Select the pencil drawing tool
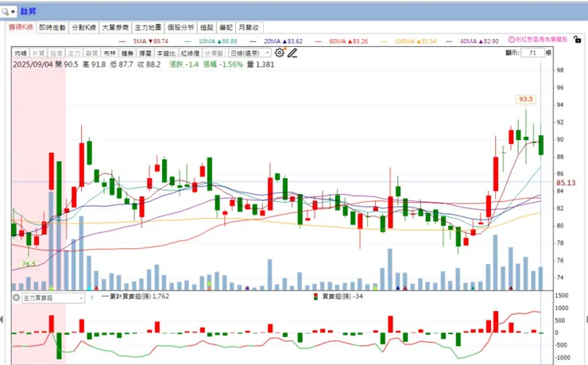Viewport: 588px width, 365px height. pos(292,52)
